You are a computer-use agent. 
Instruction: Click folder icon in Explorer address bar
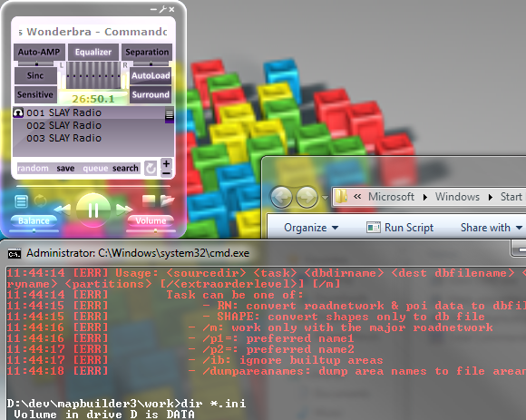[x=342, y=196]
